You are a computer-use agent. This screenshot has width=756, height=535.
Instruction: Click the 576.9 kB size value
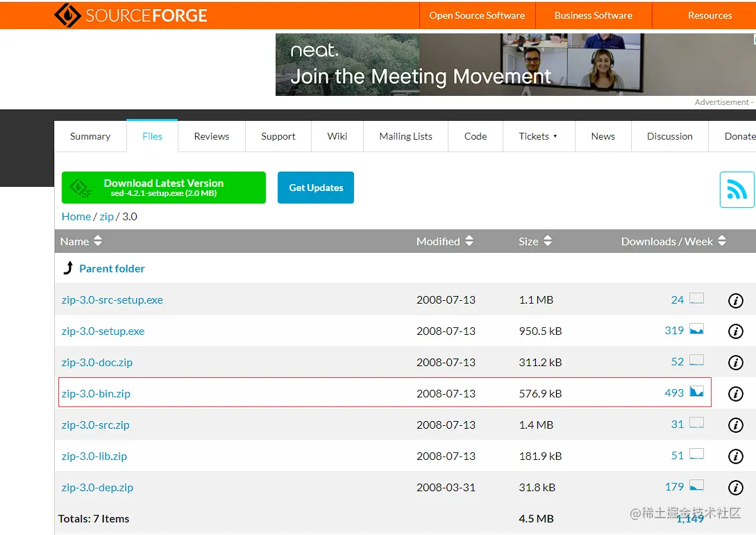pos(540,394)
